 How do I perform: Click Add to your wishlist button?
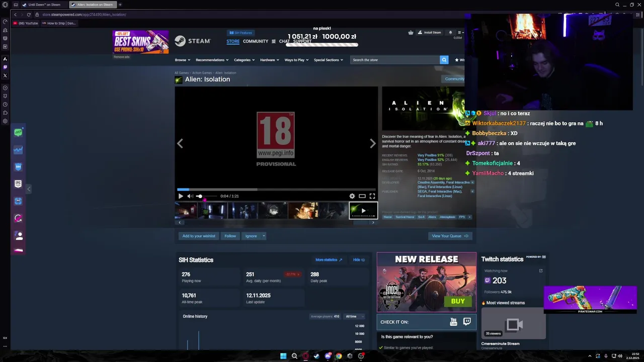pos(199,236)
